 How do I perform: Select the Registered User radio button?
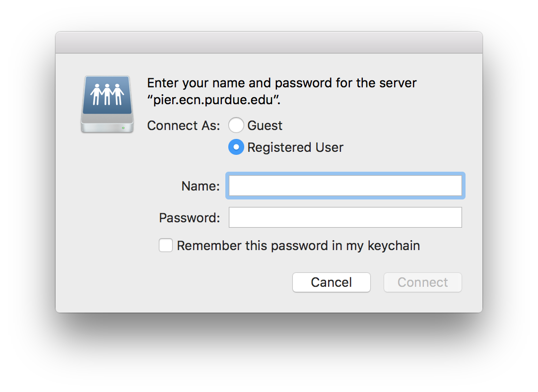point(236,147)
